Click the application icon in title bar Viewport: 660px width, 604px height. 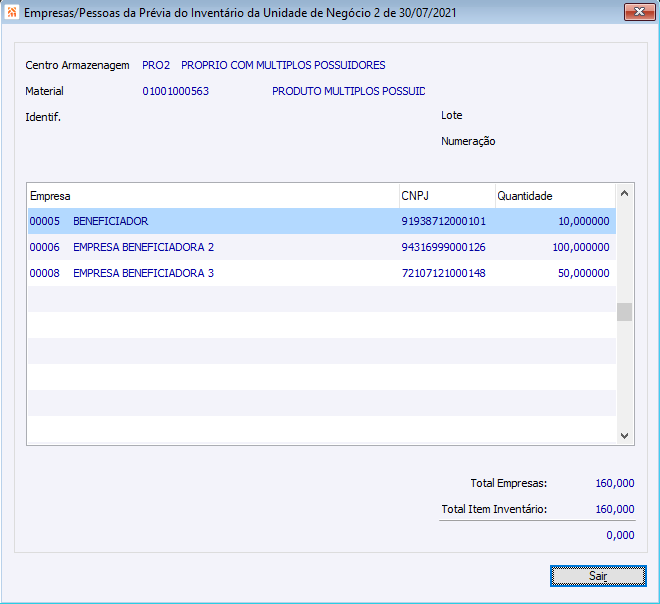tap(12, 12)
